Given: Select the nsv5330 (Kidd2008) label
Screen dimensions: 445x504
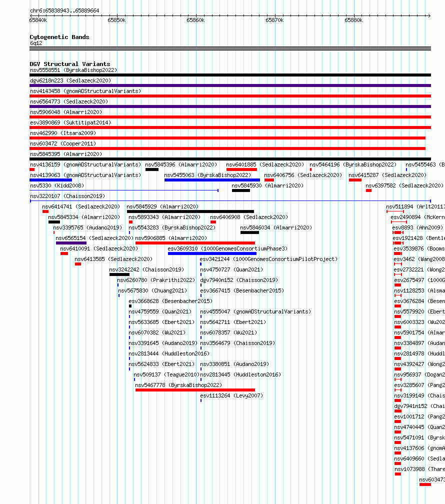Looking at the screenshot, I should pyautogui.click(x=57, y=186).
